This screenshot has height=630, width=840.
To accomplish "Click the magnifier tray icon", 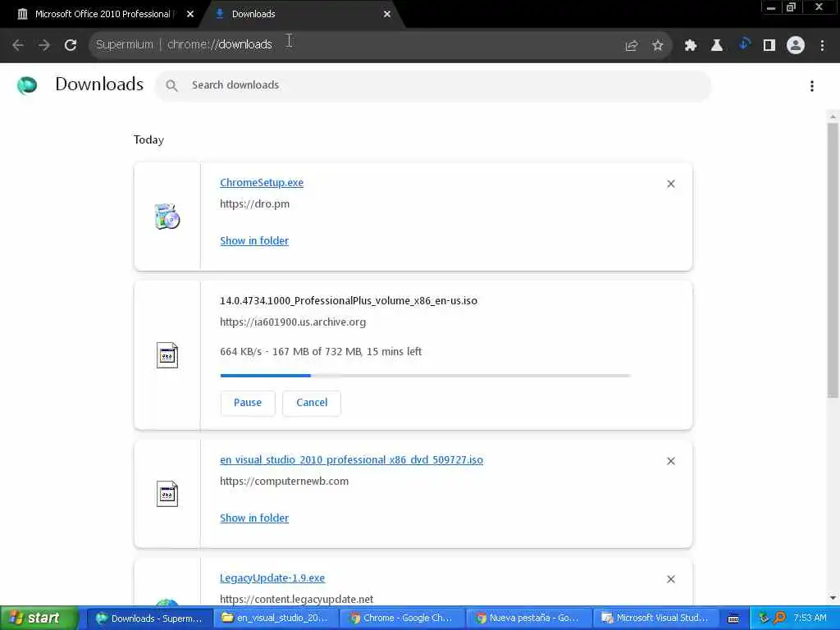I will point(780,619).
